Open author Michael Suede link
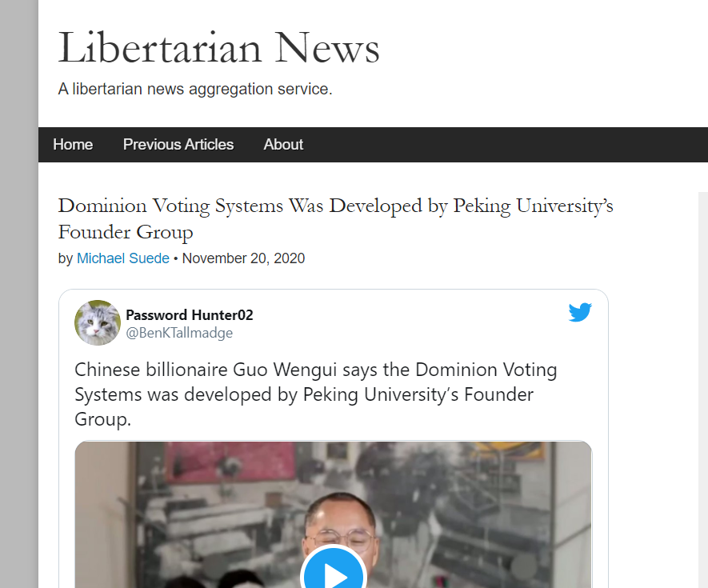The width and height of the screenshot is (708, 588). pyautogui.click(x=123, y=258)
